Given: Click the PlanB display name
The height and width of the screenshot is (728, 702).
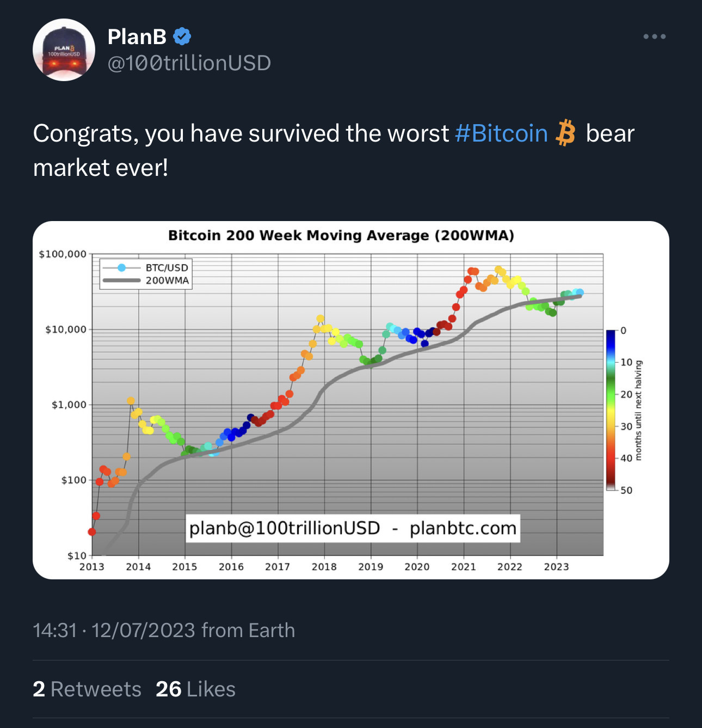Looking at the screenshot, I should [137, 36].
